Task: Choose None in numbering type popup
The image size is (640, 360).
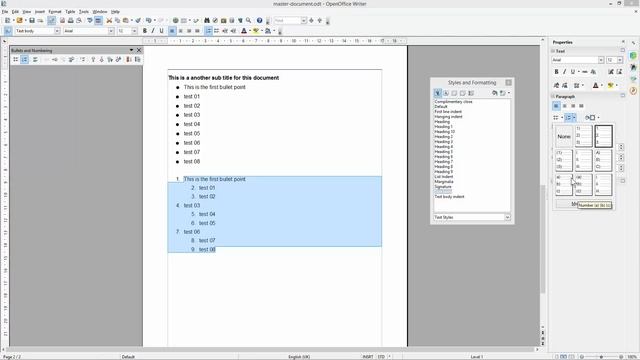Action: tap(564, 136)
